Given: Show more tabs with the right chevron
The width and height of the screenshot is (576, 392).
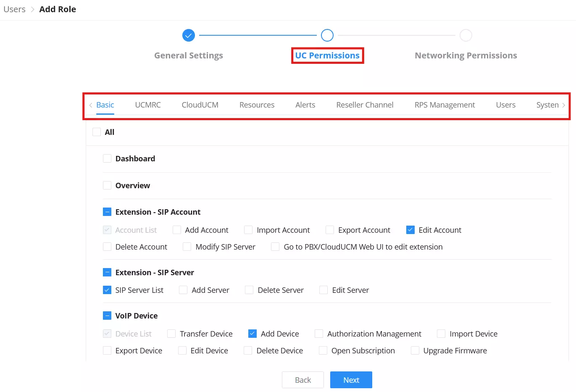Looking at the screenshot, I should tap(564, 105).
